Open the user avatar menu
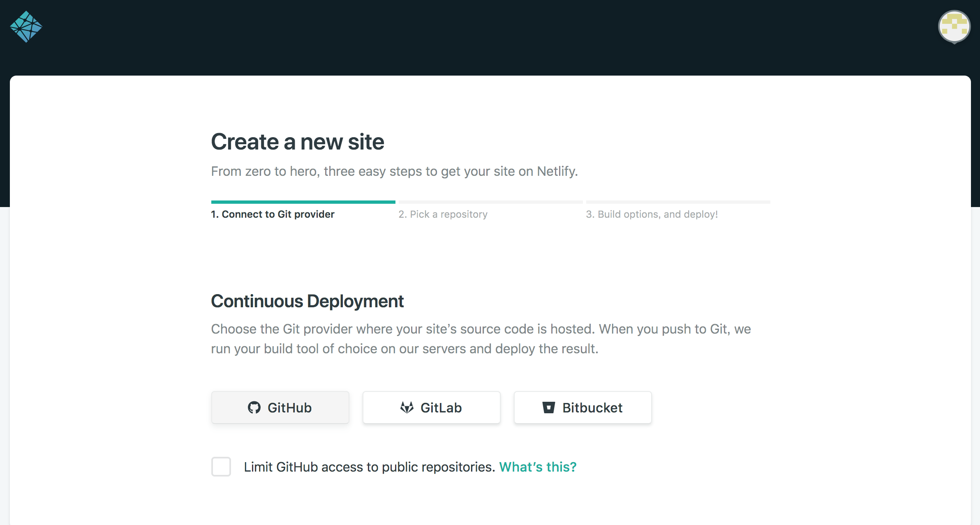The width and height of the screenshot is (980, 525). point(954,27)
